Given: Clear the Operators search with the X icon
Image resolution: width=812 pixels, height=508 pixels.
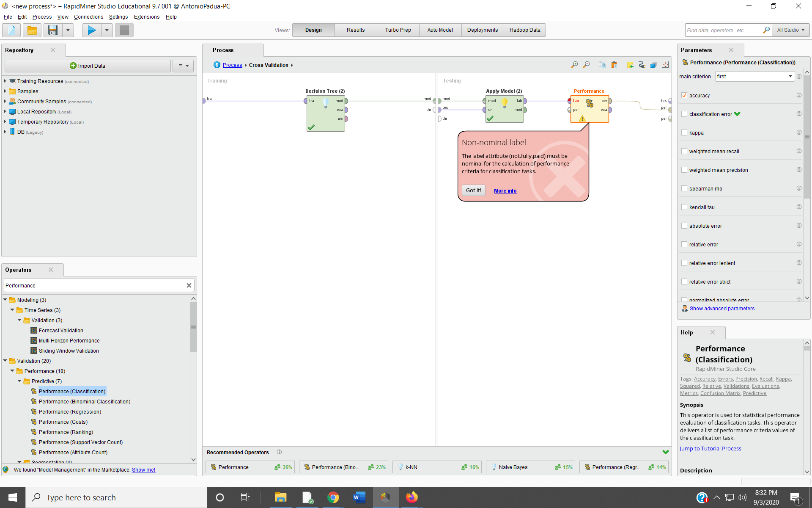Looking at the screenshot, I should point(189,285).
